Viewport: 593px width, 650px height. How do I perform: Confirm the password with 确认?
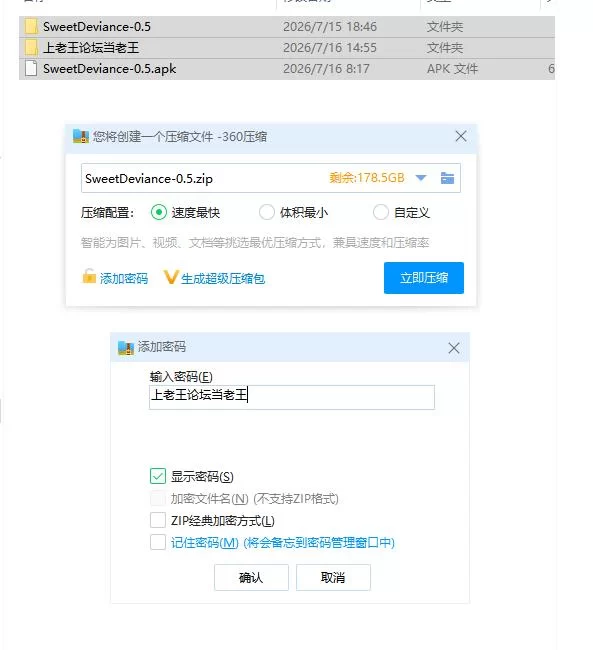point(251,577)
